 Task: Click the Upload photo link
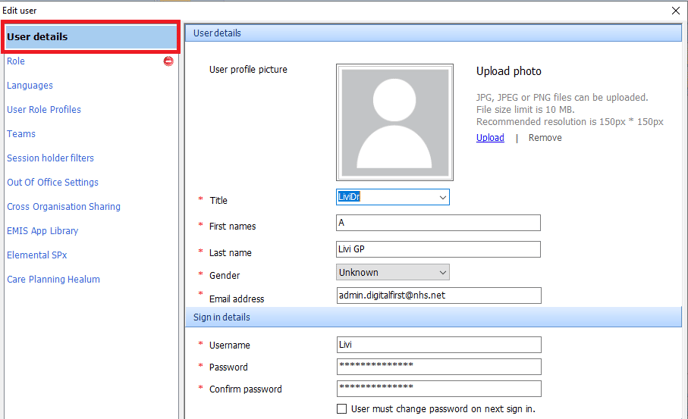coord(490,138)
